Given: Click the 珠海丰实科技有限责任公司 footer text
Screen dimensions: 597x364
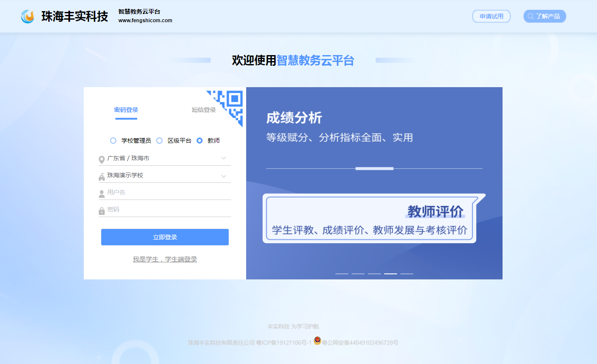Looking at the screenshot, I should point(221,343).
